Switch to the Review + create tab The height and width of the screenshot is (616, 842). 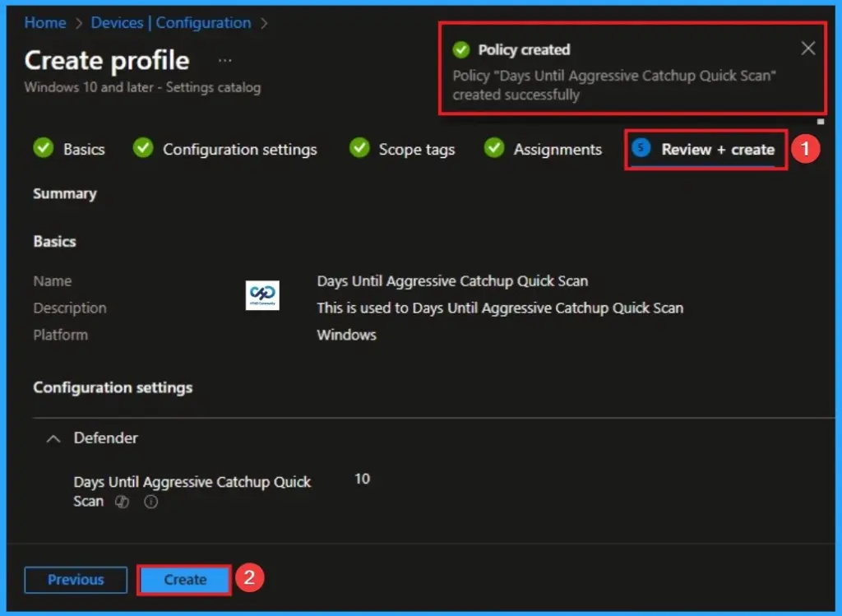(718, 149)
